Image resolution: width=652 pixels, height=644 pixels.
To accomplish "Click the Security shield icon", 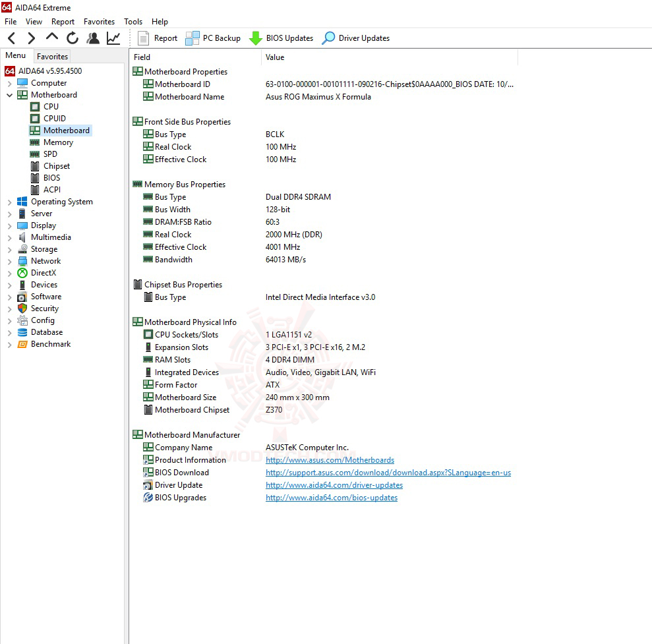I will coord(22,308).
